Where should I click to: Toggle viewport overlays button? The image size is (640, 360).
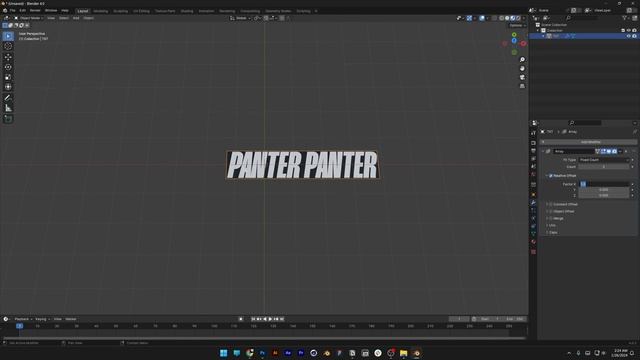482,18
